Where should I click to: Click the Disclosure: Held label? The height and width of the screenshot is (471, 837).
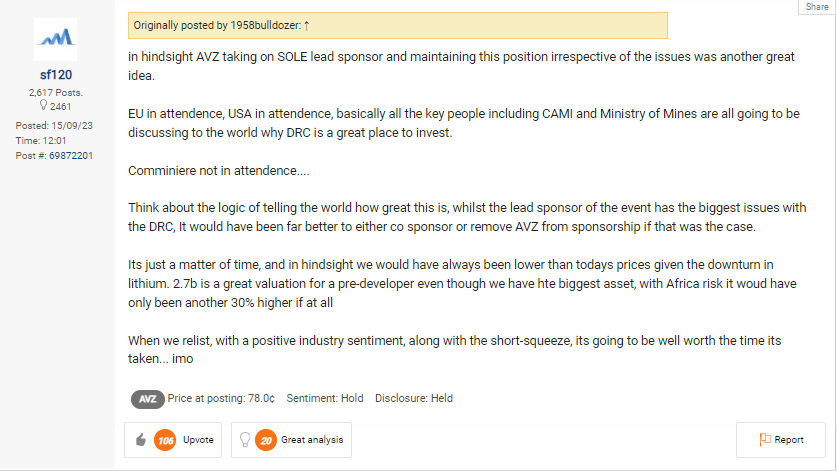point(414,398)
